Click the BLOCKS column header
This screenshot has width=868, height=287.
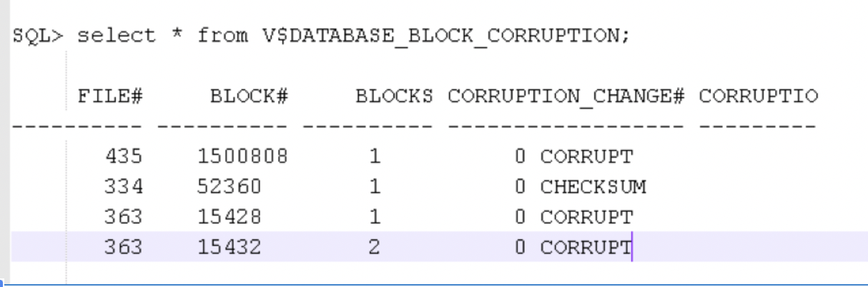click(394, 96)
